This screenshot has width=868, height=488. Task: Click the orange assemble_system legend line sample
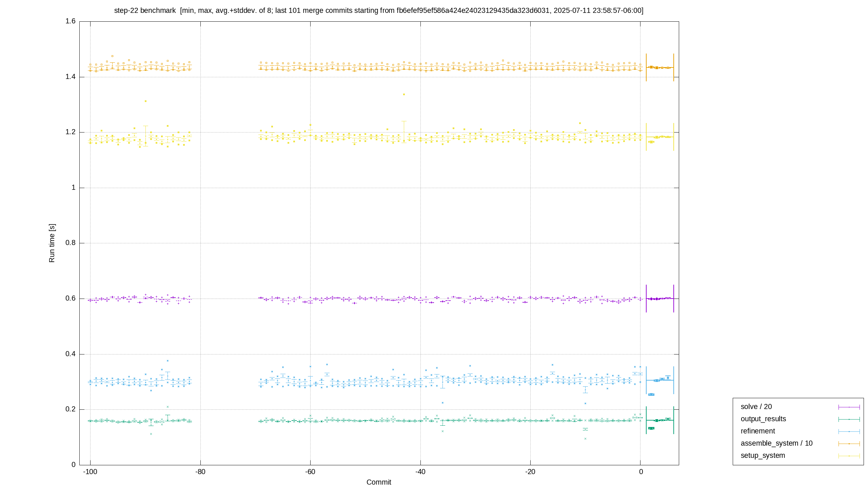849,444
